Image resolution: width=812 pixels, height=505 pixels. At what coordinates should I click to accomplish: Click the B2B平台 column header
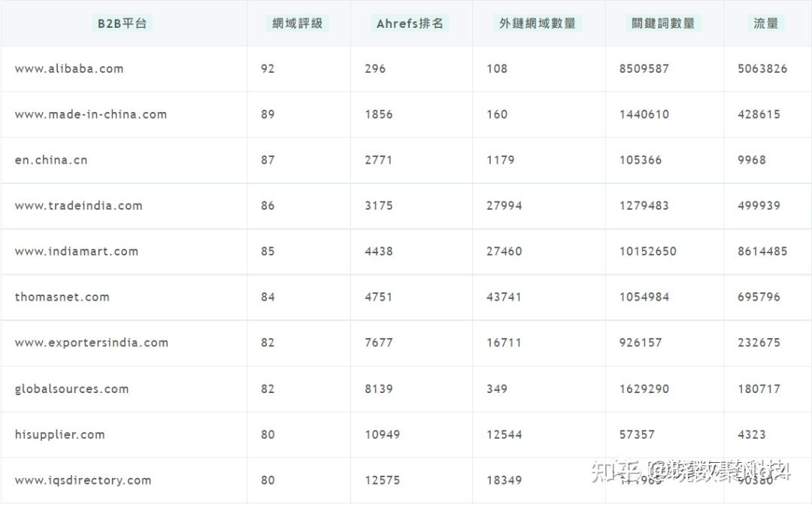pos(123,23)
